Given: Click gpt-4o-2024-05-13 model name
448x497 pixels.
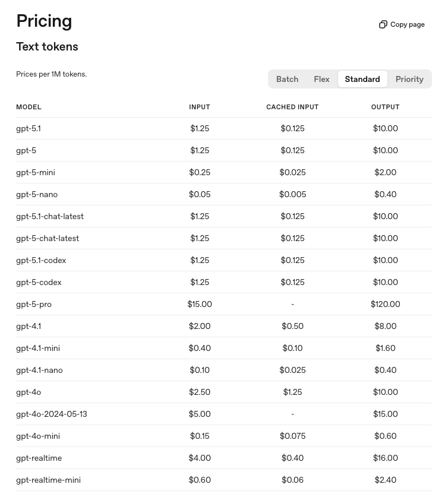Looking at the screenshot, I should (52, 414).
